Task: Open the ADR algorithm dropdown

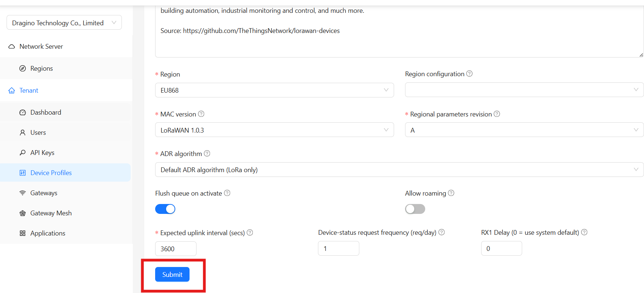Action: (x=399, y=170)
